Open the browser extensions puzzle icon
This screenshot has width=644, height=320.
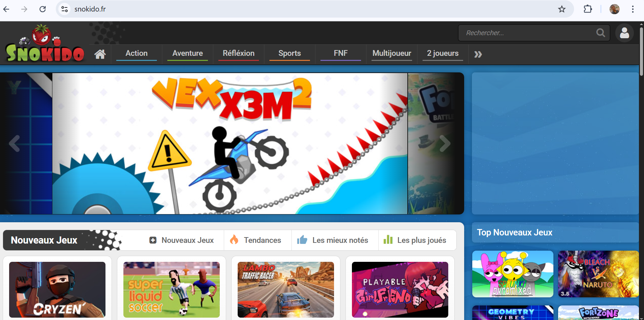pos(588,9)
